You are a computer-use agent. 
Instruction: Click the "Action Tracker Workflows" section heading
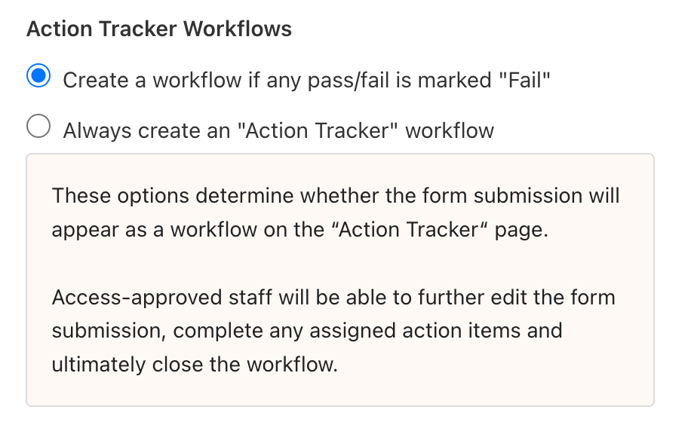click(x=159, y=29)
